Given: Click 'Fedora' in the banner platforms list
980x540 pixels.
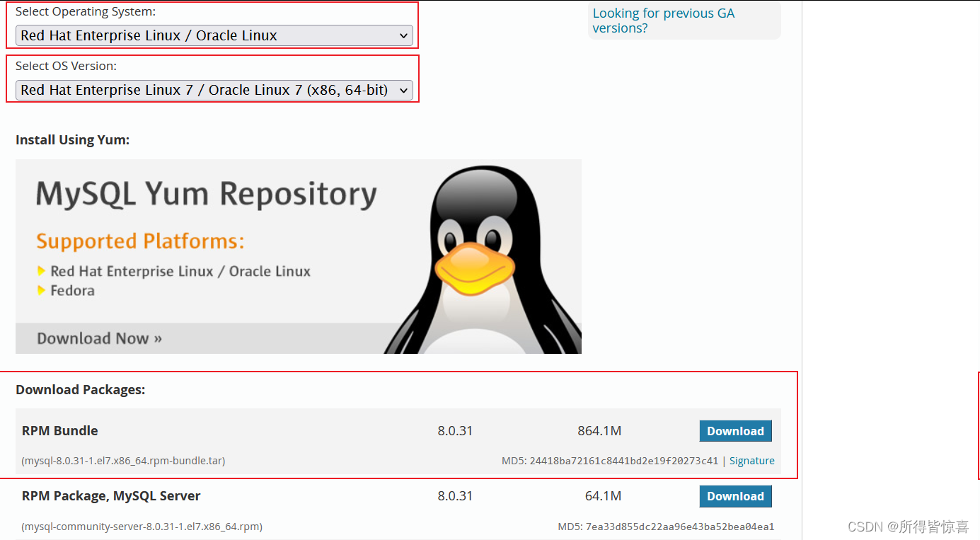Looking at the screenshot, I should (72, 291).
